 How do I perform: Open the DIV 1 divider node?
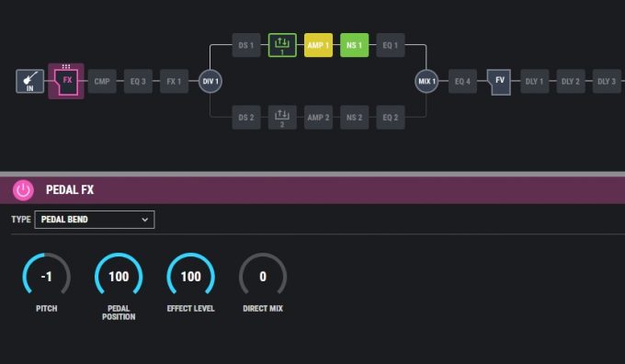(210, 81)
